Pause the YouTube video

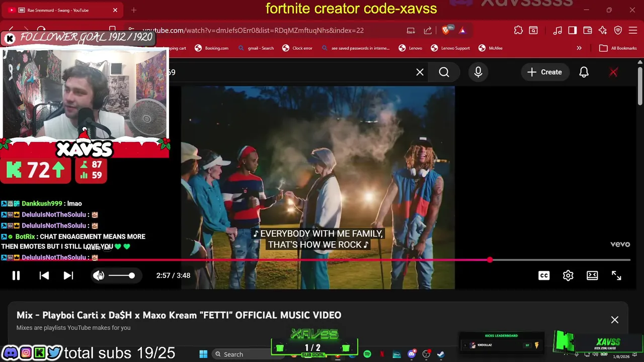coord(16,276)
